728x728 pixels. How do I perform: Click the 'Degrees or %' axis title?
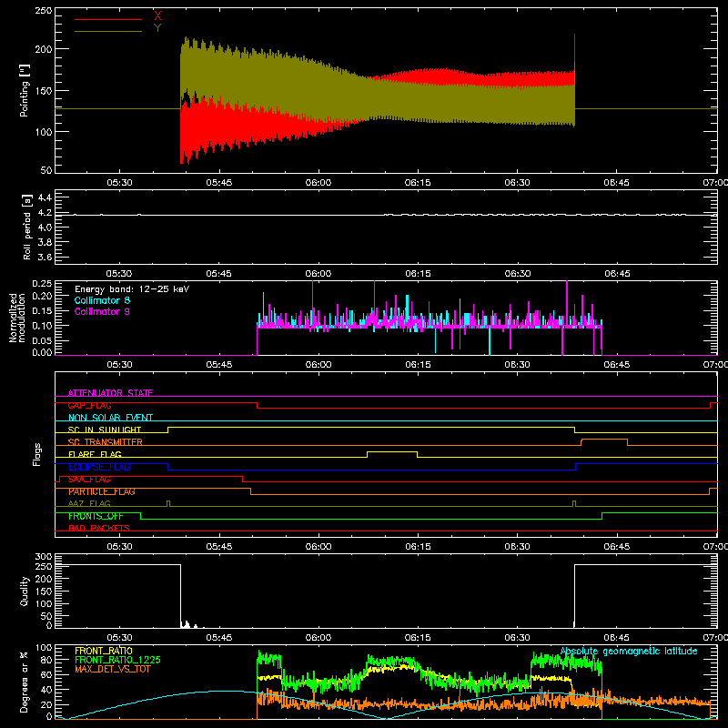point(24,682)
